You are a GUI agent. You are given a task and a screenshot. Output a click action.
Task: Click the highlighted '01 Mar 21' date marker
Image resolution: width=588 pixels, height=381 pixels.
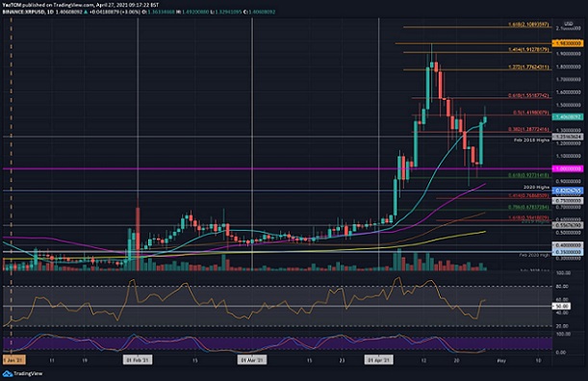pos(252,361)
